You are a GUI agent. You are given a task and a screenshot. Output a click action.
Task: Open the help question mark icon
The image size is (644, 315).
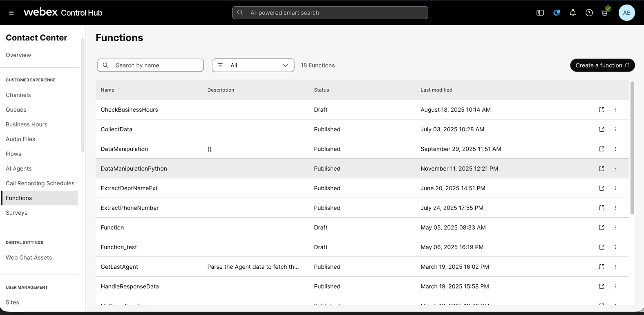(x=589, y=13)
